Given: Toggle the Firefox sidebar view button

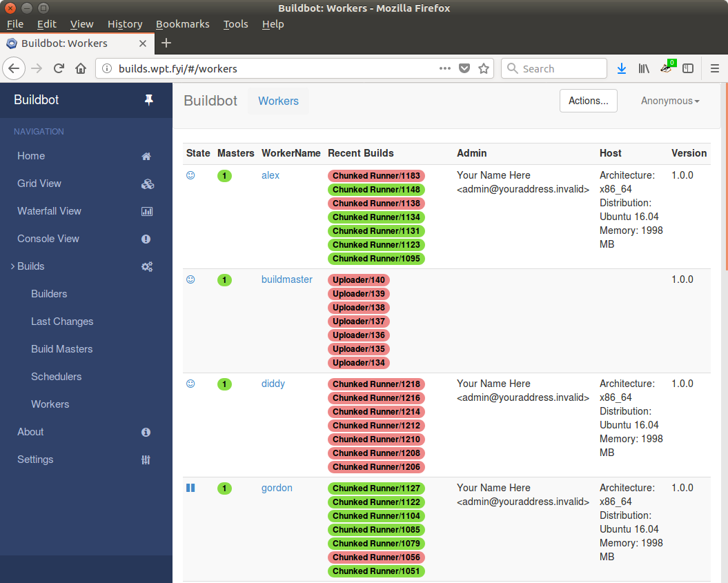Looking at the screenshot, I should pos(688,68).
